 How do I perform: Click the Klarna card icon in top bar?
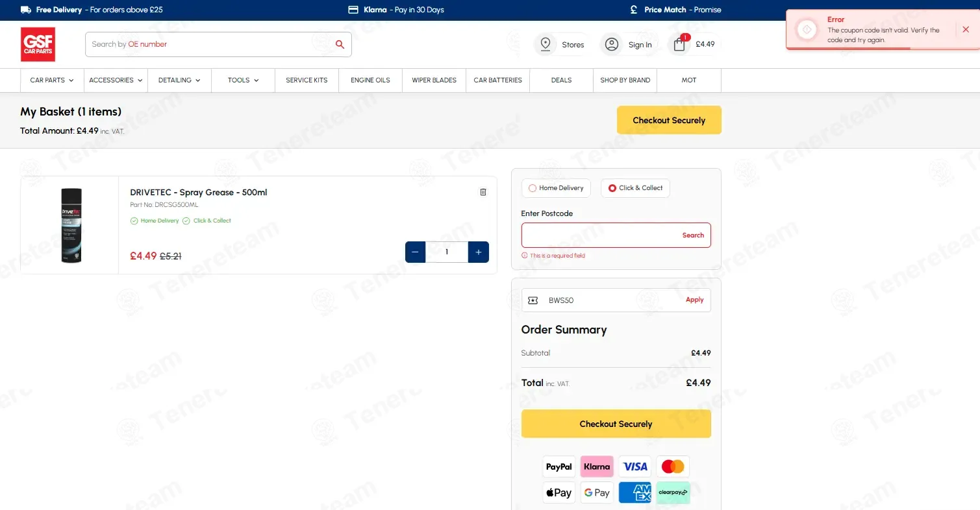tap(354, 10)
